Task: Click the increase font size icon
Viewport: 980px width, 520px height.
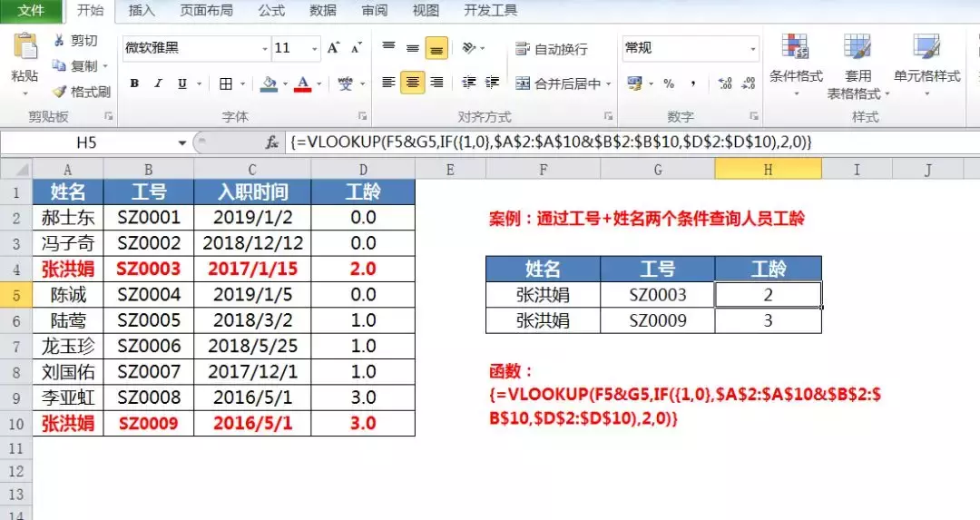Action: (333, 48)
